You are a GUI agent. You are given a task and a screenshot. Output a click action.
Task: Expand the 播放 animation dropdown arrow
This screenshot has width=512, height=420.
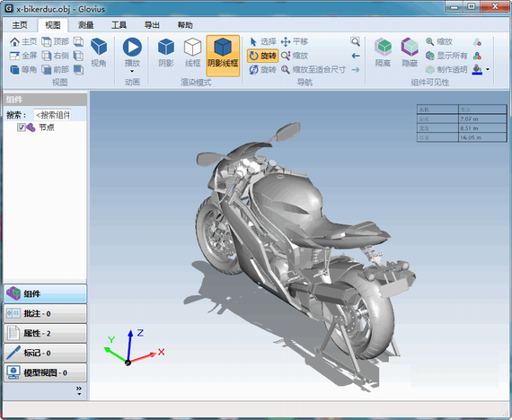[132, 71]
